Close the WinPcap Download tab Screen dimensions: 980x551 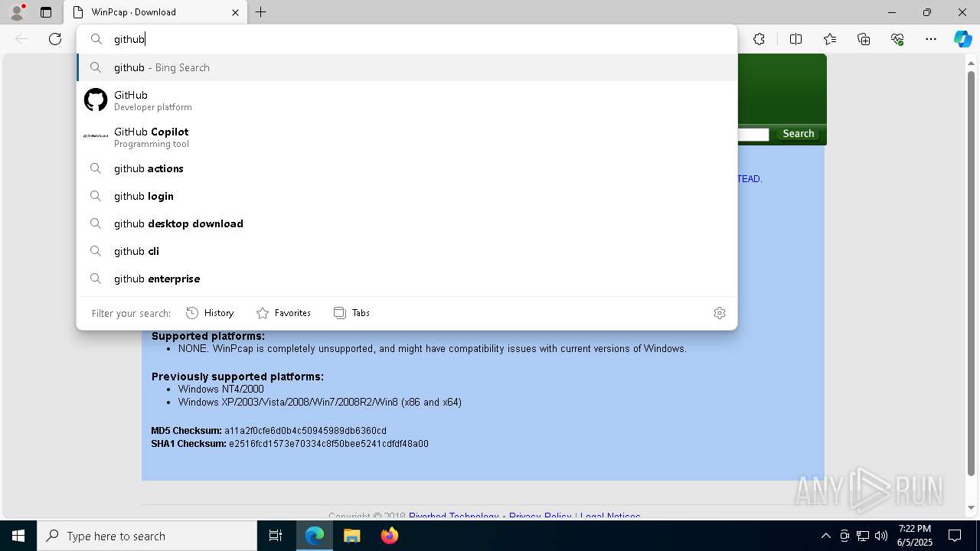click(235, 12)
